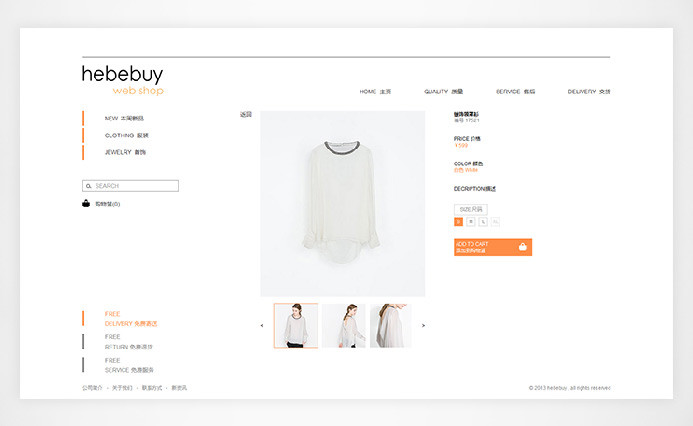
Task: Go to DELIVERY in top navigation
Action: [588, 91]
